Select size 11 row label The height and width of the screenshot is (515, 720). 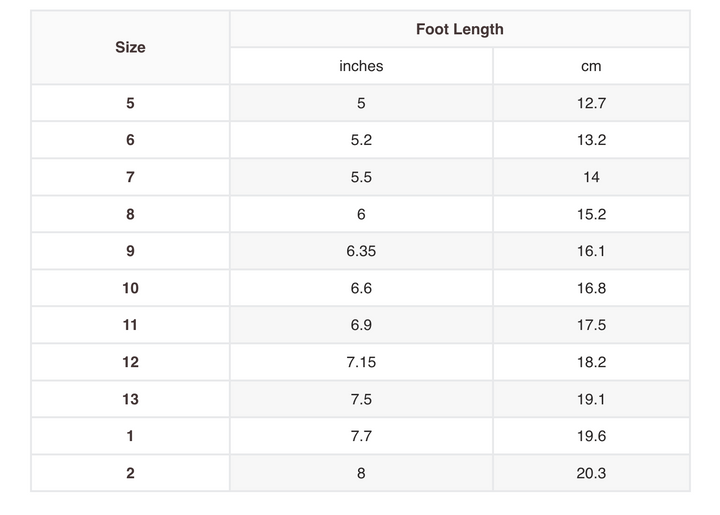click(x=130, y=325)
